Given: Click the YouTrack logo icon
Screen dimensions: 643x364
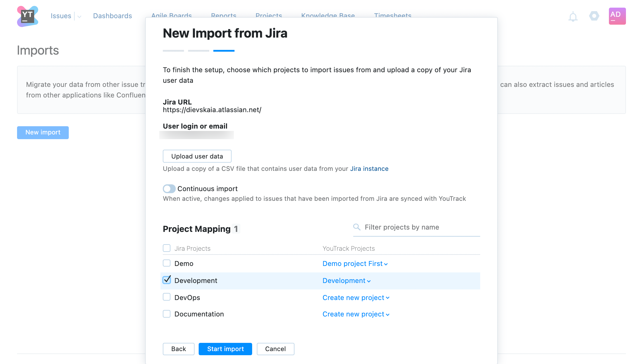Looking at the screenshot, I should (x=28, y=16).
